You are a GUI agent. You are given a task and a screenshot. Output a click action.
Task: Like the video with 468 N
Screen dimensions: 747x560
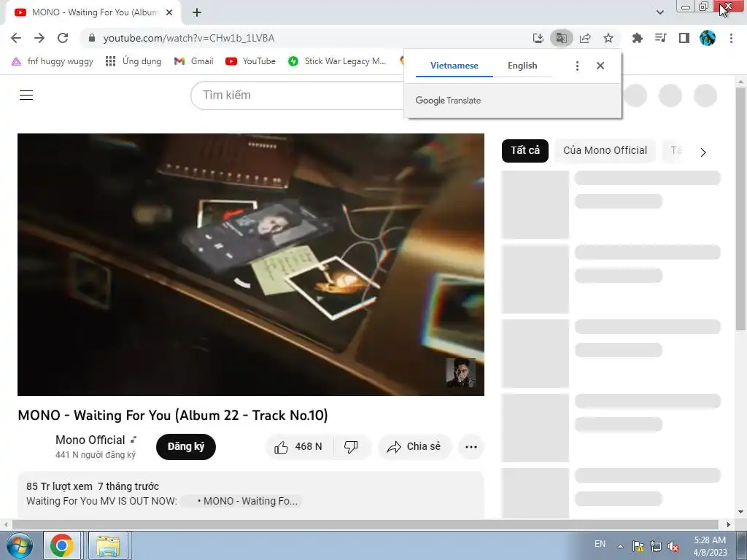coord(299,447)
